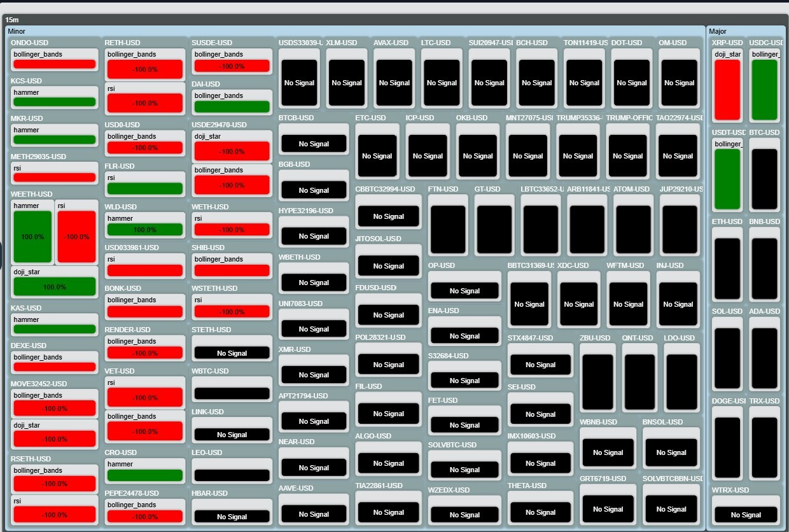789x532 pixels.
Task: Click green bollinger_bands bar under DAI-USD
Action: tap(232, 106)
